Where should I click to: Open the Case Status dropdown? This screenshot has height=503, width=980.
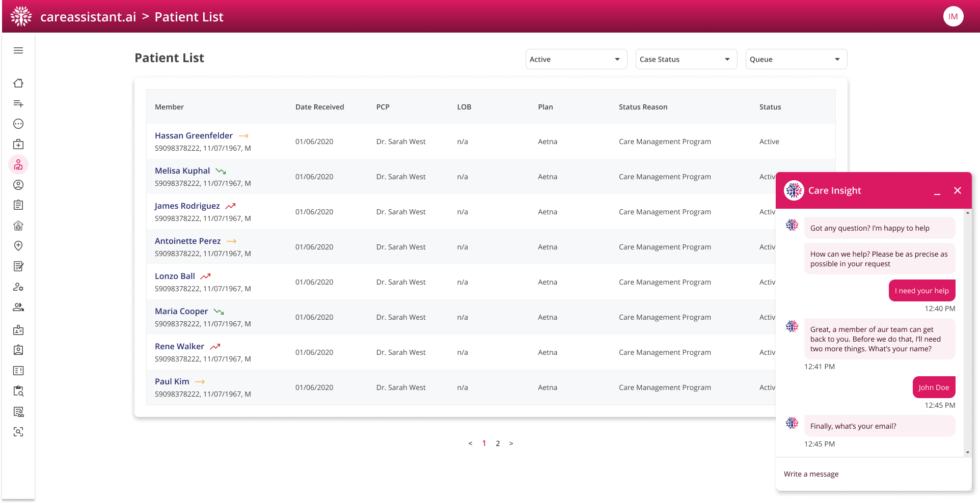[x=686, y=59]
